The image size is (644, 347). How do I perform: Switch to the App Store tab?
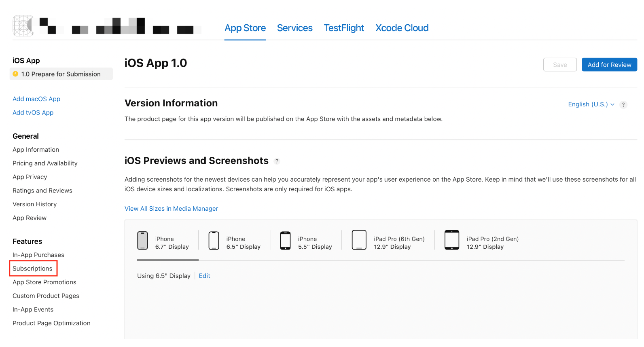(x=245, y=28)
